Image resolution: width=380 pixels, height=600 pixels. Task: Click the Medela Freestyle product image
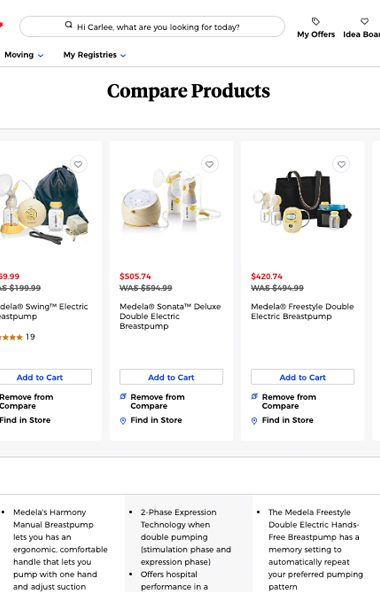[x=302, y=201]
